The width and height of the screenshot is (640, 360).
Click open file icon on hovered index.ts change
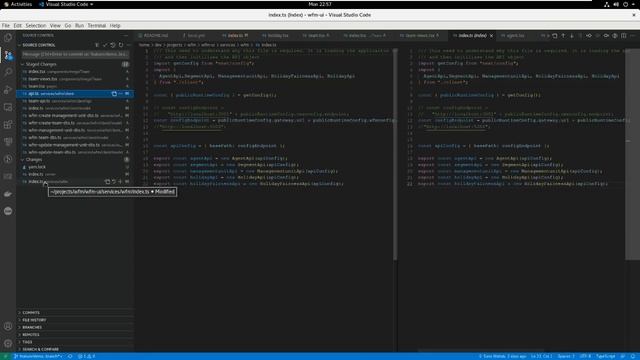point(107,181)
